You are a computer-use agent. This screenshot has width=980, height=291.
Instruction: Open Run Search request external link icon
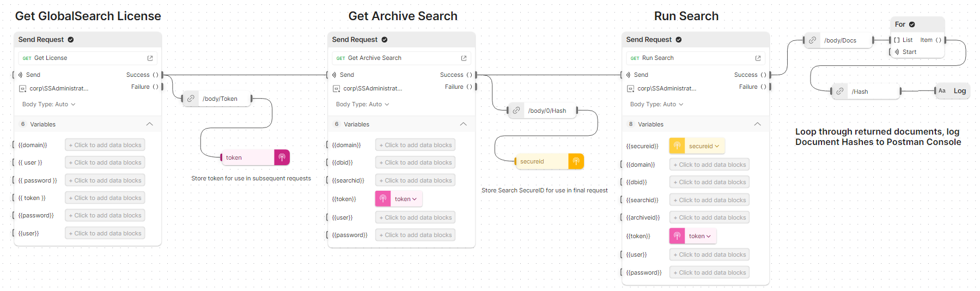tap(758, 58)
